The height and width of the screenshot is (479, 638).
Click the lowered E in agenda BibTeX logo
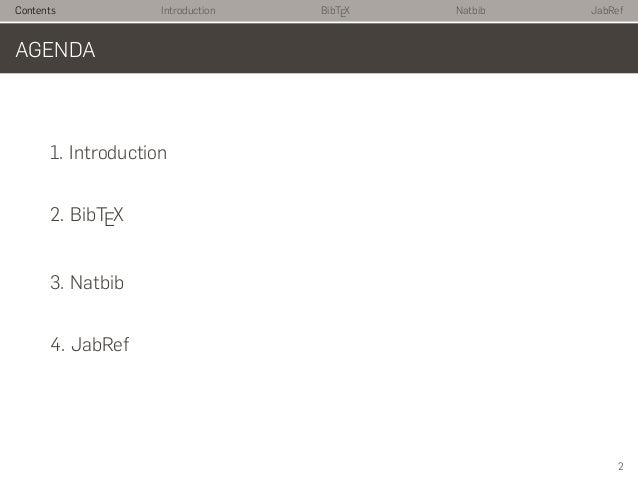click(x=109, y=220)
